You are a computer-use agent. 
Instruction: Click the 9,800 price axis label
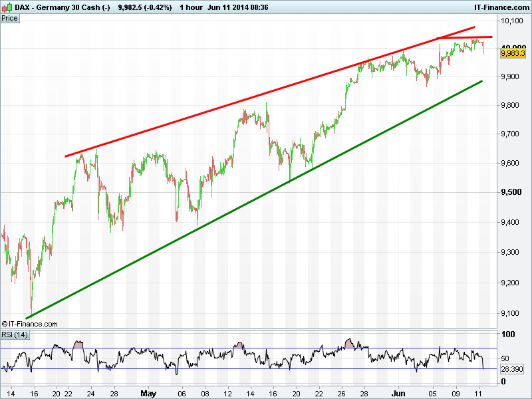click(x=510, y=105)
